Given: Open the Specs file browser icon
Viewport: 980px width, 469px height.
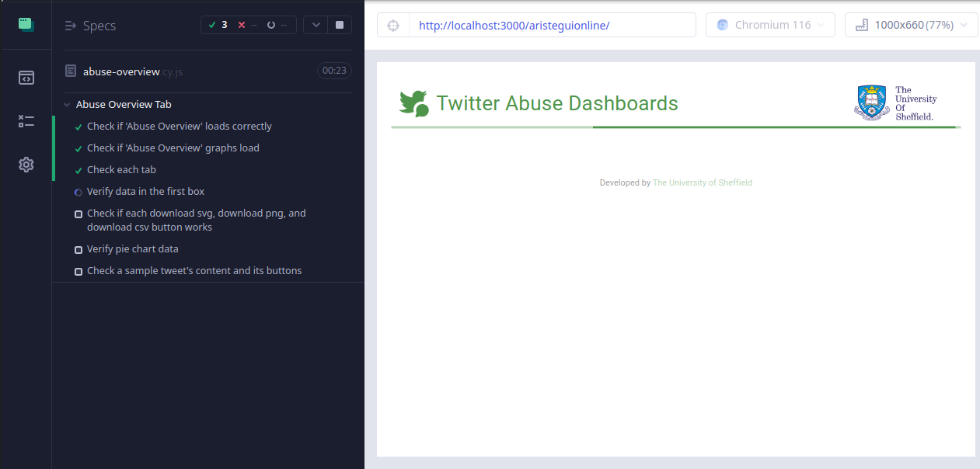Looking at the screenshot, I should click(26, 78).
